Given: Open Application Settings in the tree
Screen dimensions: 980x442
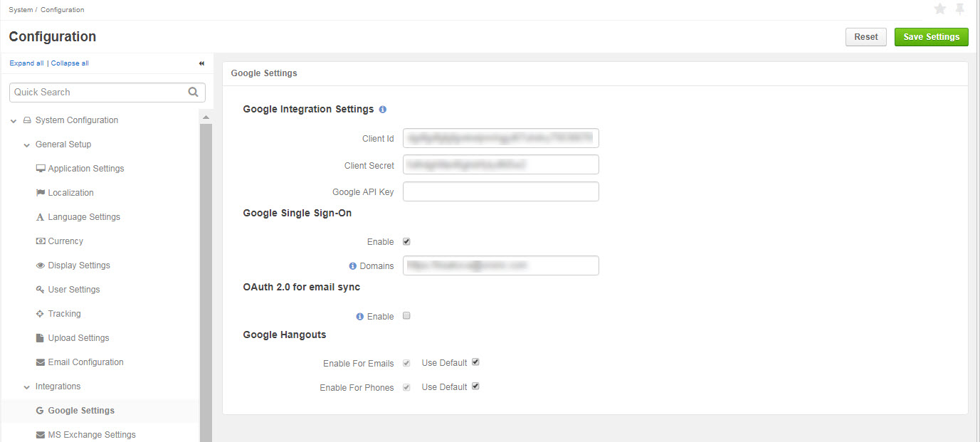Looking at the screenshot, I should pos(86,169).
